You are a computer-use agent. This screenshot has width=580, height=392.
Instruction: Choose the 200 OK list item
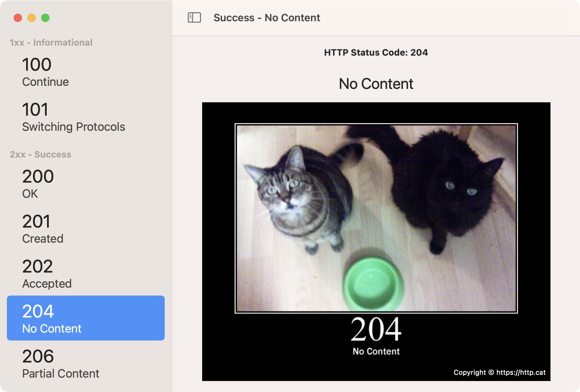(x=86, y=184)
